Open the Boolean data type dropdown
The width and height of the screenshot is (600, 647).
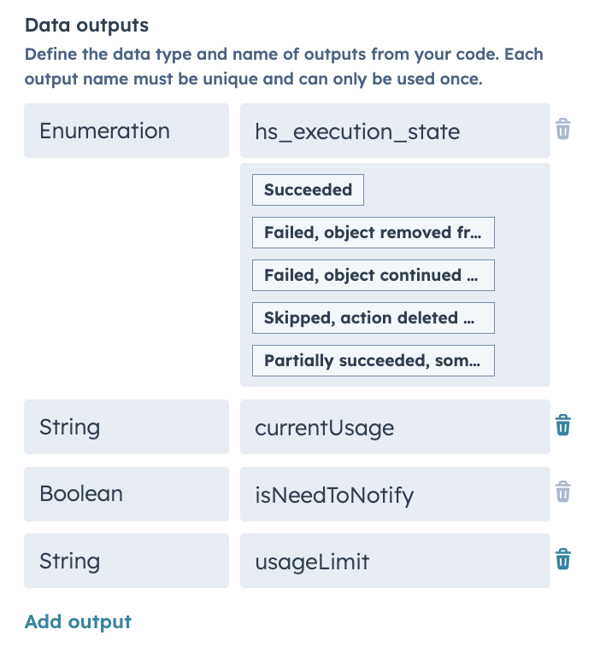(x=126, y=494)
